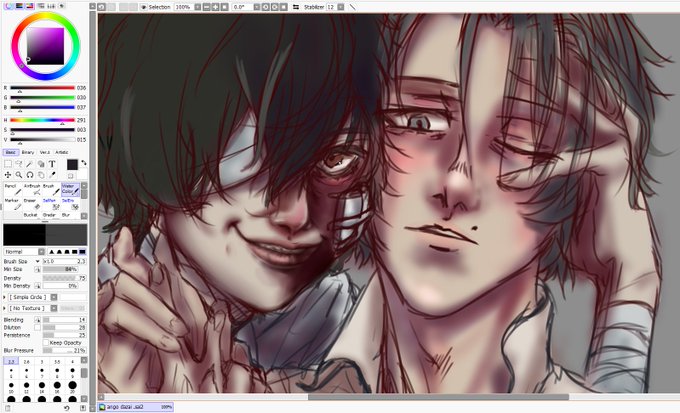680x413 pixels.
Task: Select the eyedropper color picker tool
Action: 52,175
